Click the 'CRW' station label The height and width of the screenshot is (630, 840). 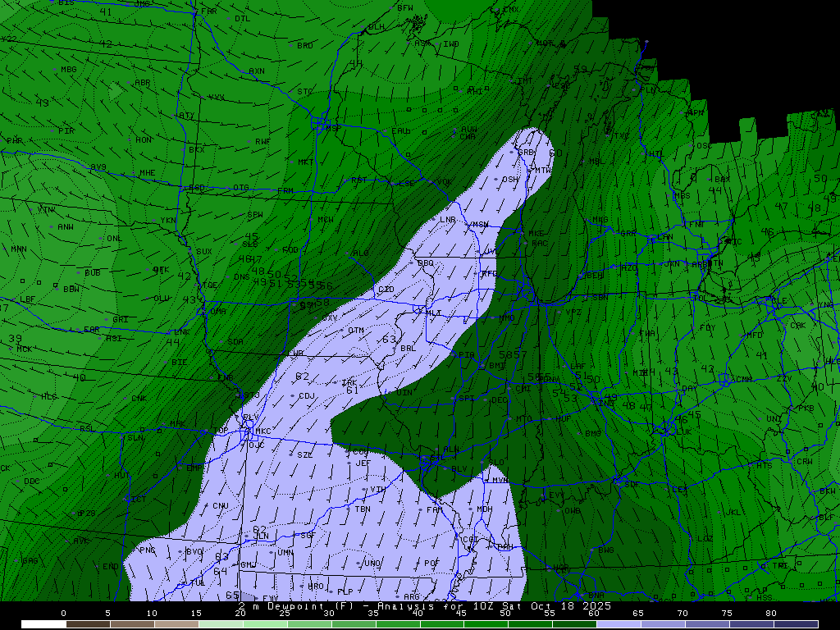click(x=805, y=461)
